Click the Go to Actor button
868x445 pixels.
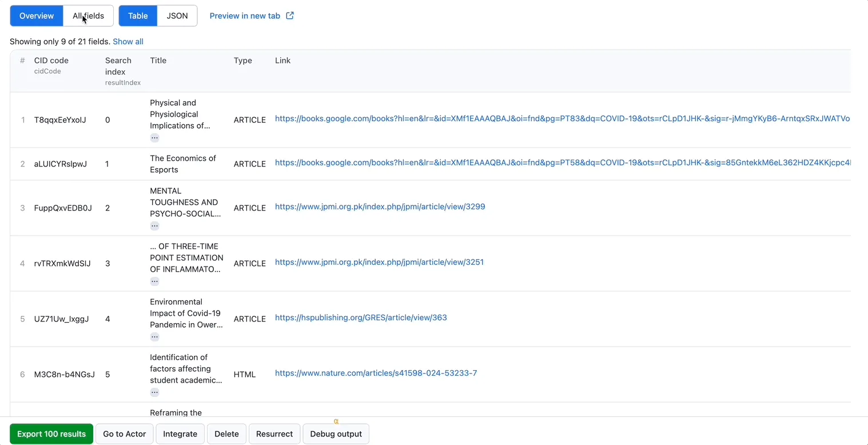point(124,434)
